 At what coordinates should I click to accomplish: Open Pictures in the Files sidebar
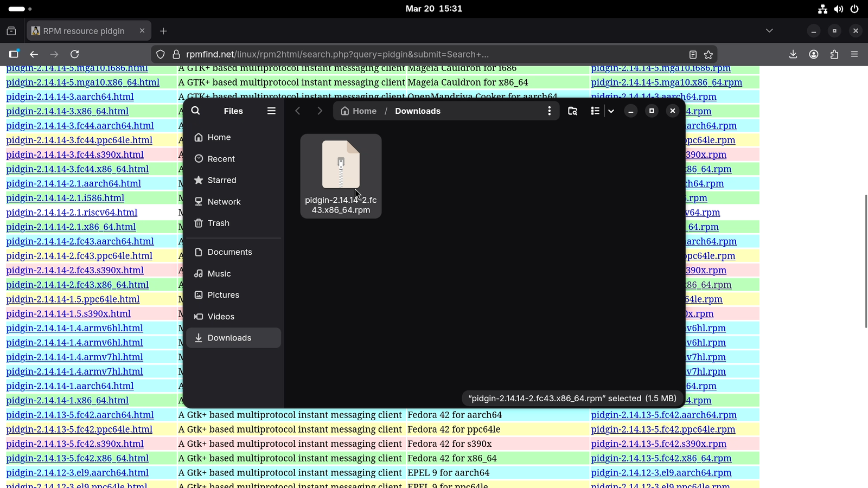click(x=233, y=295)
